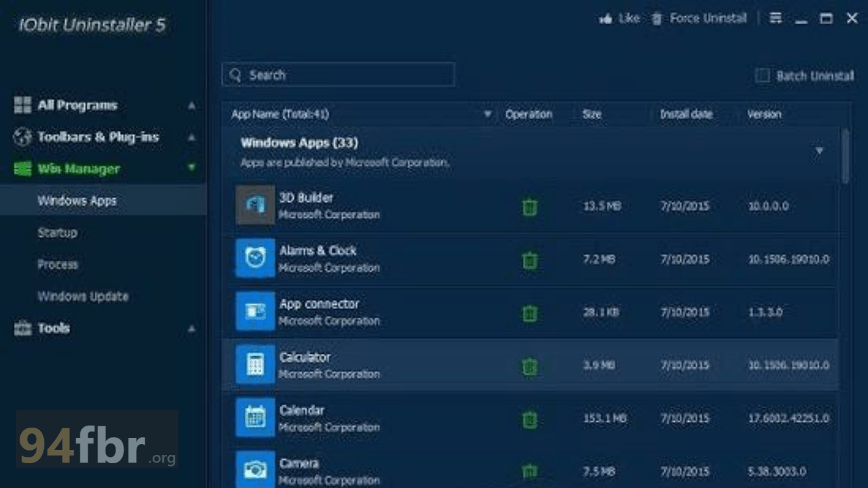Viewport: 868px width, 488px height.
Task: Click the Calendar app name
Action: point(302,410)
